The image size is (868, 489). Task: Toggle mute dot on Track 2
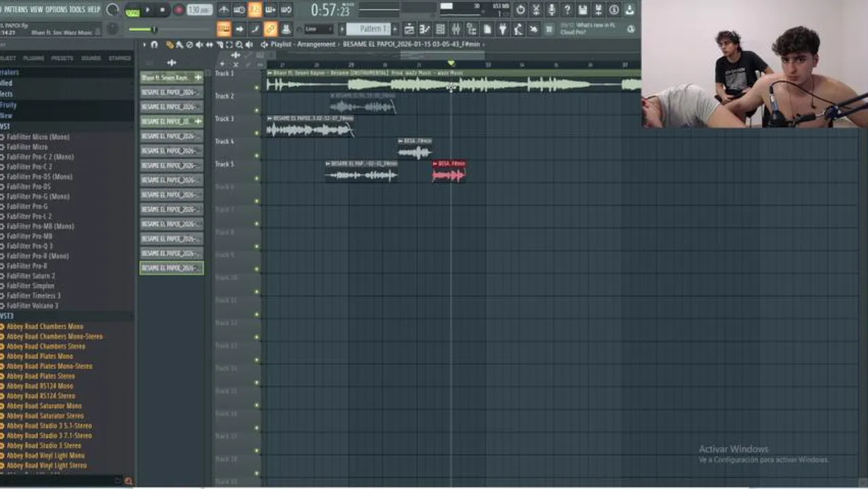[257, 110]
